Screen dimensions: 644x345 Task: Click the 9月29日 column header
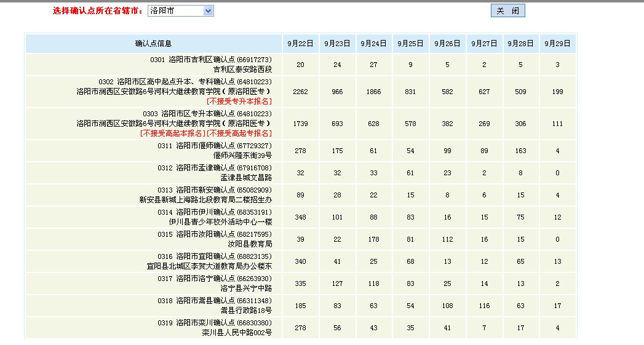click(557, 44)
